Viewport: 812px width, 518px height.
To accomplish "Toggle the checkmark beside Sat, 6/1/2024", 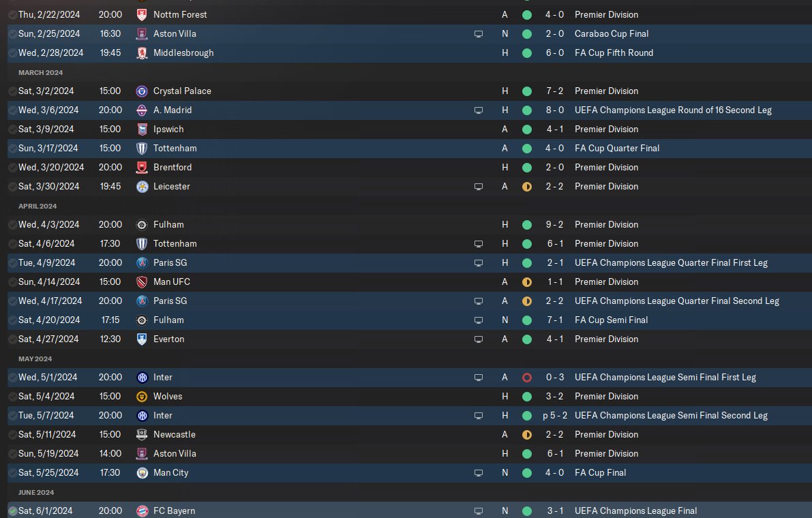I will 12,511.
